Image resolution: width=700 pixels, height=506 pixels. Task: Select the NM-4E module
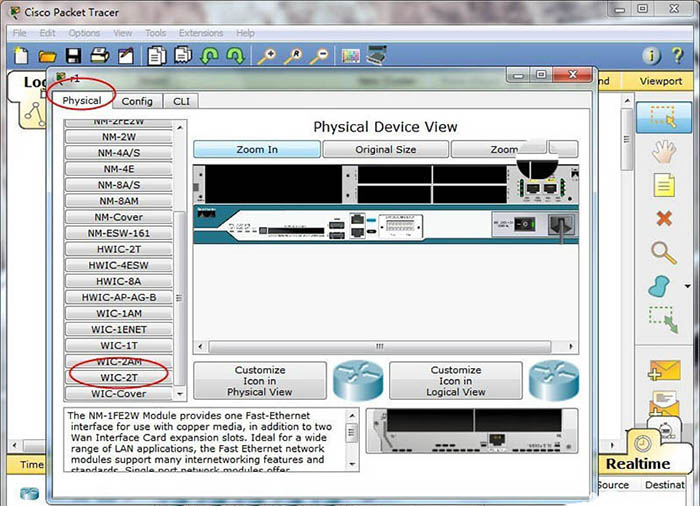click(x=119, y=168)
